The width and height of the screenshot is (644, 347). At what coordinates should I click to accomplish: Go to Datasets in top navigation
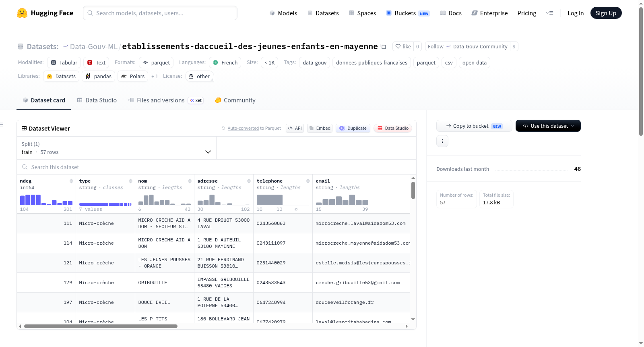pos(323,13)
